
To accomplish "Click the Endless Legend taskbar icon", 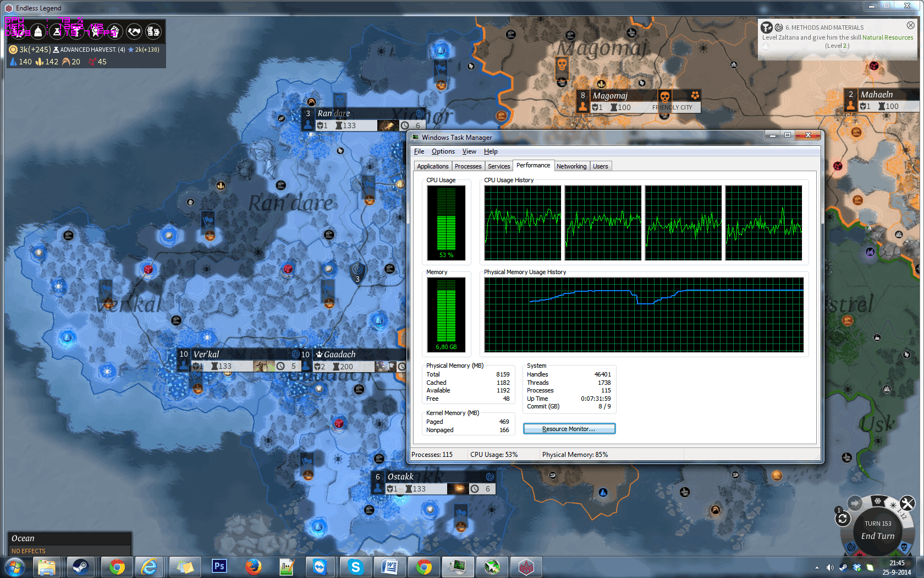I will (x=526, y=567).
